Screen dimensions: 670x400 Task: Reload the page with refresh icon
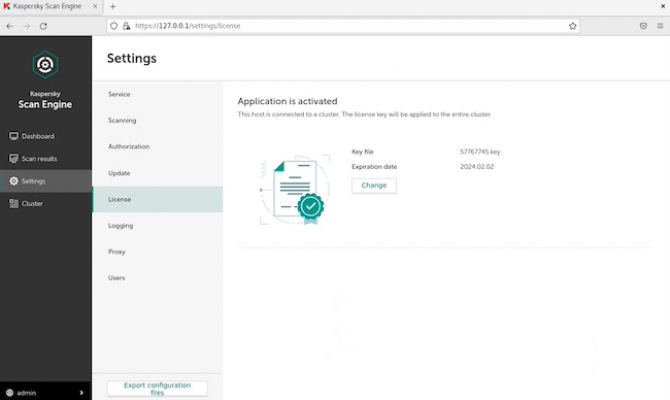43,26
